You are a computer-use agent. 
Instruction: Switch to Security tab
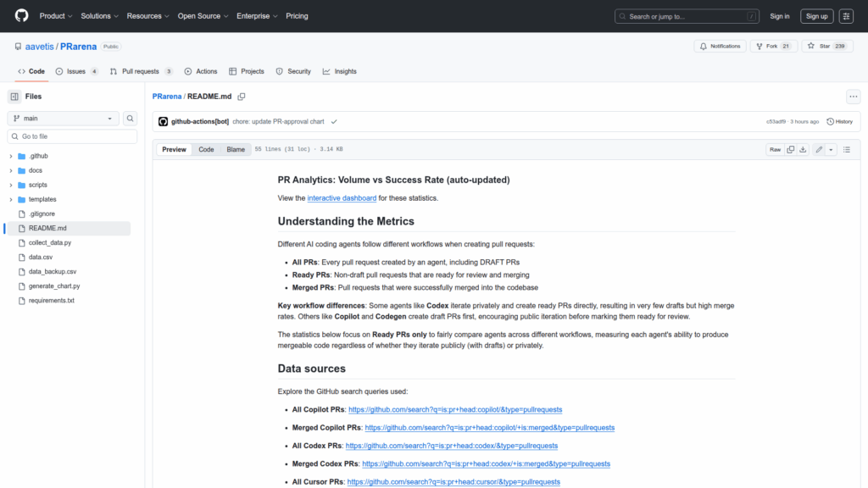pyautogui.click(x=293, y=71)
